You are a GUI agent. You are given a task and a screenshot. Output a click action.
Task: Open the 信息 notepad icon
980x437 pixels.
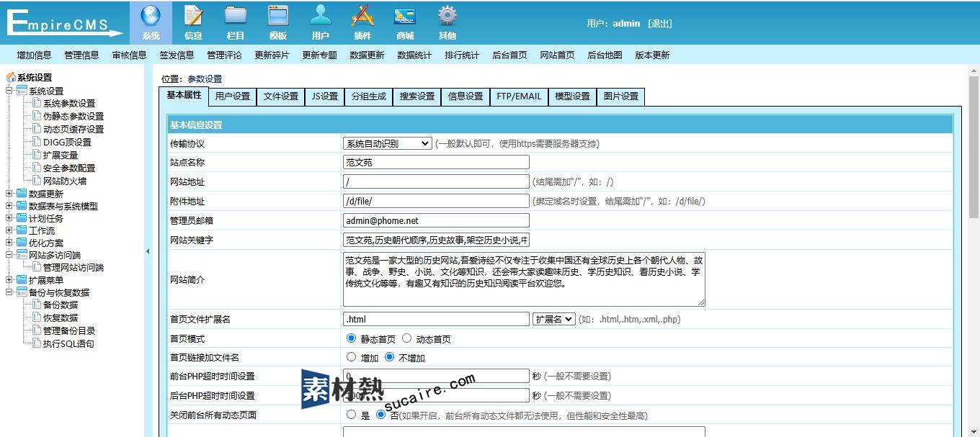(x=193, y=16)
